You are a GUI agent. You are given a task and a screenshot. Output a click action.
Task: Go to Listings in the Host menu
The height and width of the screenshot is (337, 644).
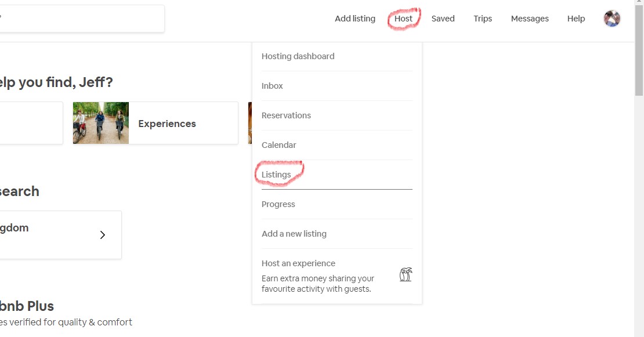click(276, 174)
